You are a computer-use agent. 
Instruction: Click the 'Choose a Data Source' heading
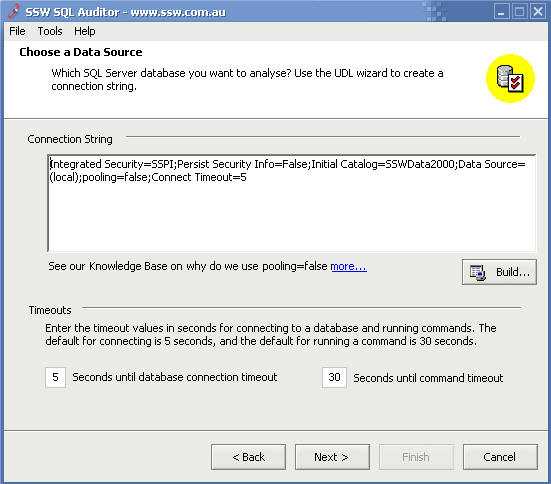click(81, 52)
